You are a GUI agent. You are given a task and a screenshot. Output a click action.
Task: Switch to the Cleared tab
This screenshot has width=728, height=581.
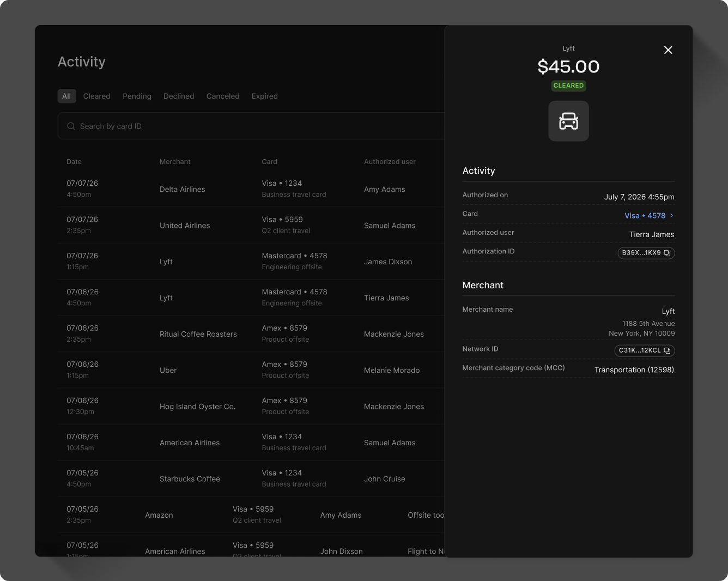[x=96, y=96]
